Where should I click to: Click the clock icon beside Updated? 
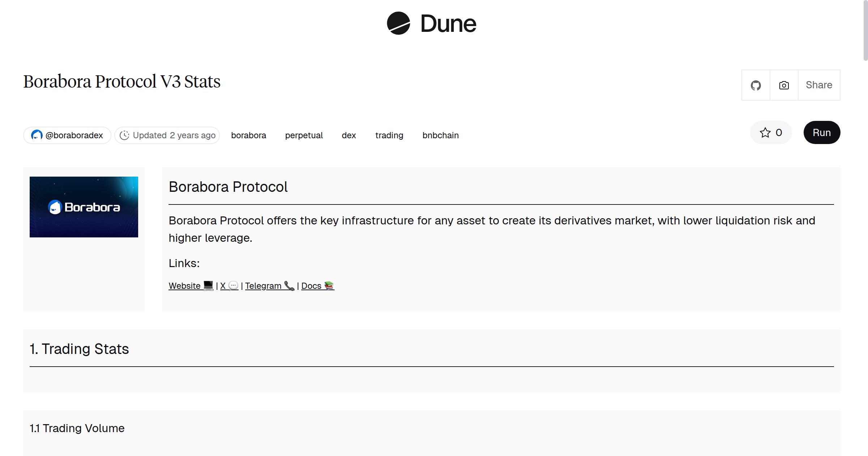click(124, 135)
